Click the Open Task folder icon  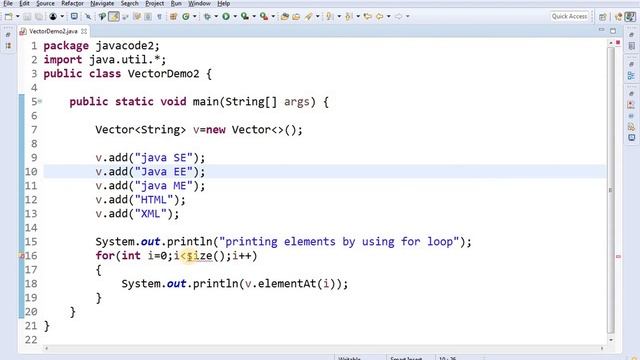click(296, 17)
